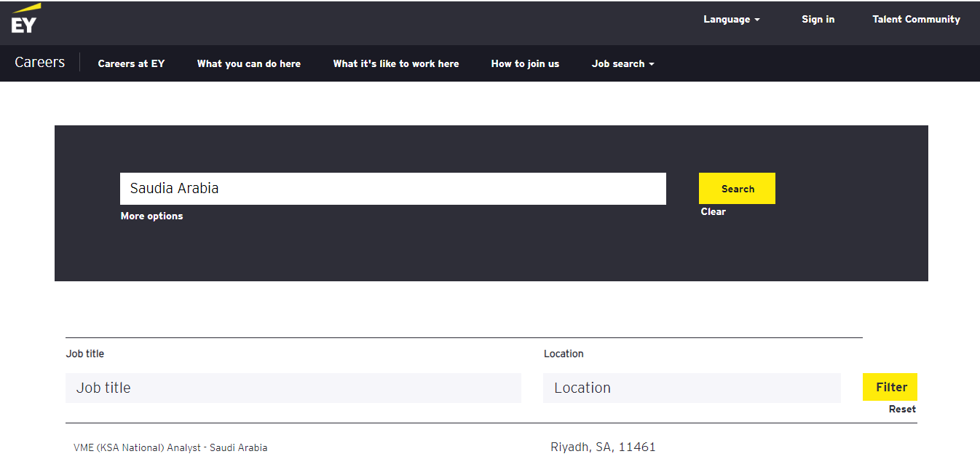Select How to join us
Viewport: 980px width, 462px height.
point(525,63)
